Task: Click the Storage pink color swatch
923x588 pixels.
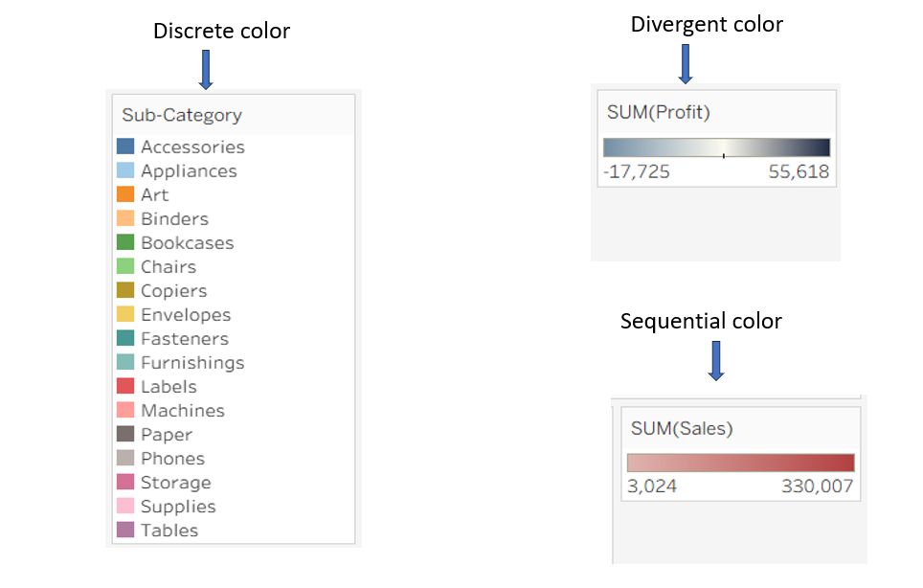Action: (x=125, y=482)
